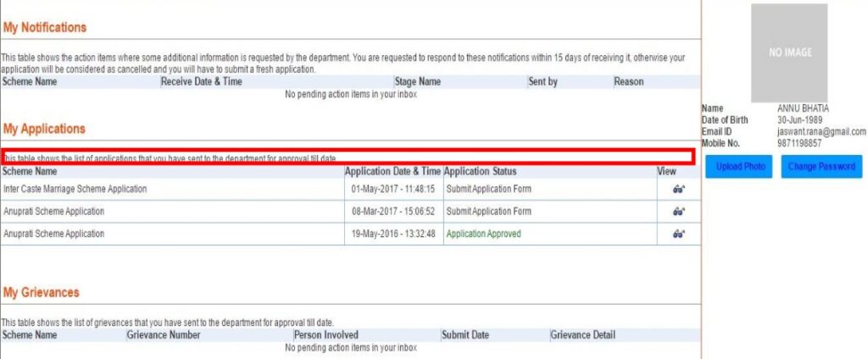Click the Application Date & Time column header

[392, 172]
